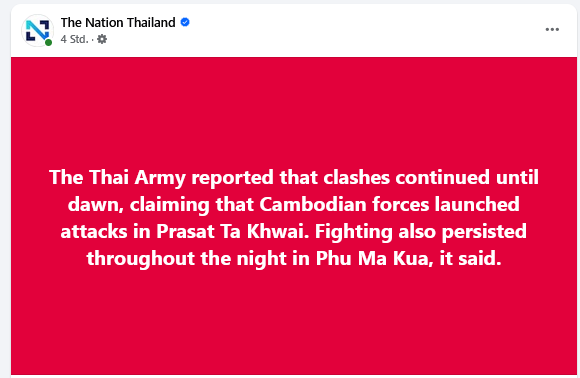Click the words 'The Thai Army' in post

pos(117,177)
